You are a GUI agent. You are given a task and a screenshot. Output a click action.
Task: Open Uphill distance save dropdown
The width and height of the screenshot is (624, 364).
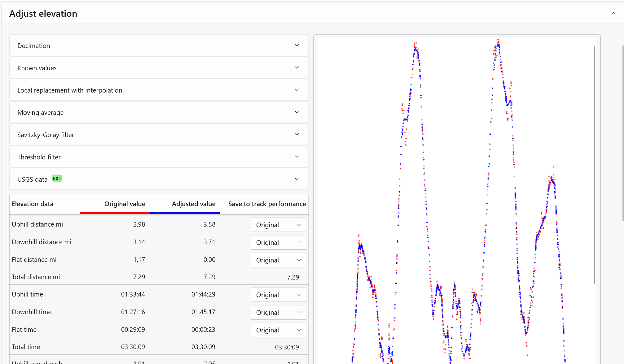pyautogui.click(x=278, y=225)
